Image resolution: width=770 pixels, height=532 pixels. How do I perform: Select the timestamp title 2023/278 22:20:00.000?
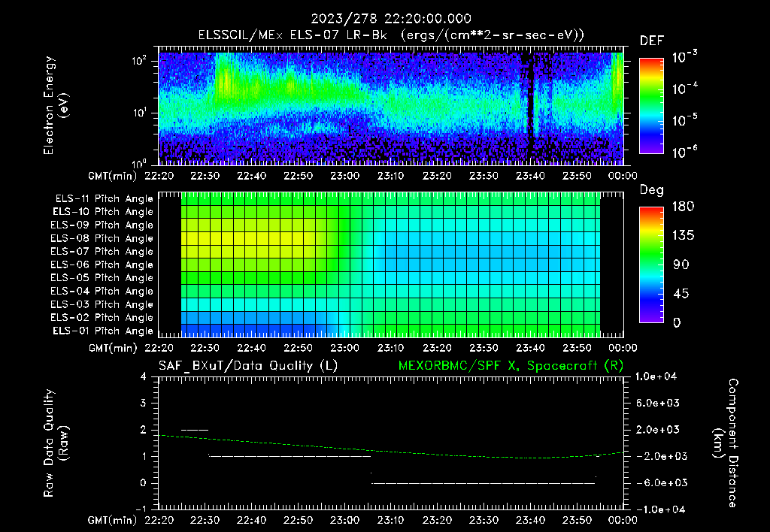click(x=391, y=19)
